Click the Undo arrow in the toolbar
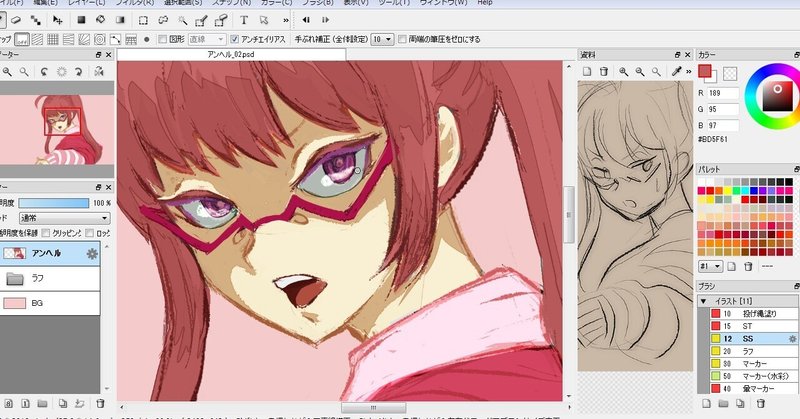 pos(306,20)
